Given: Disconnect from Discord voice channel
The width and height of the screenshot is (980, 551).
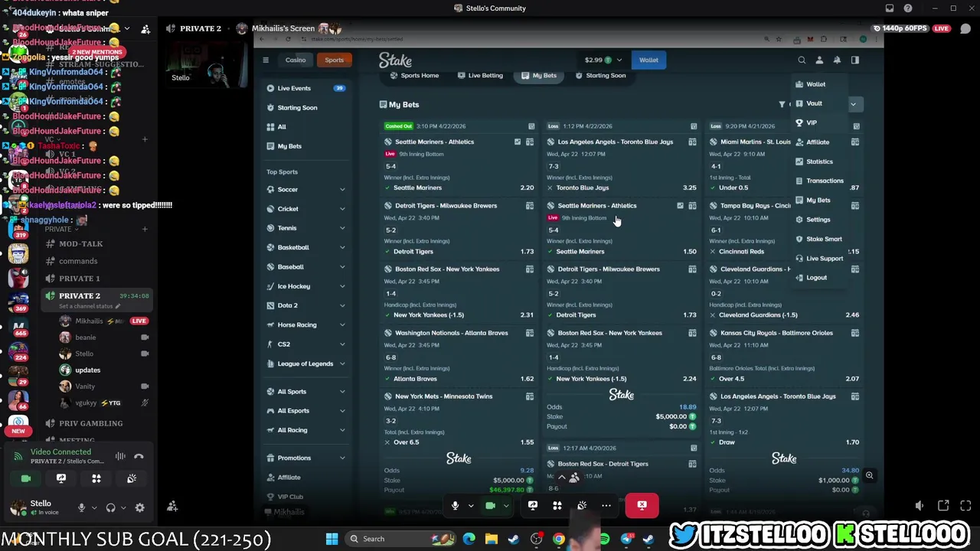Looking at the screenshot, I should 139,456.
